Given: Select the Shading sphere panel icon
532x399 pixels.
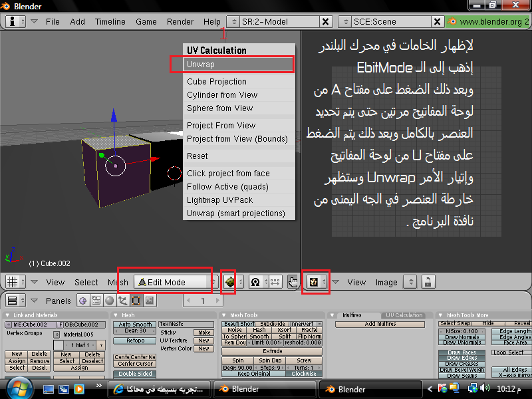Looking at the screenshot, I should (110, 301).
